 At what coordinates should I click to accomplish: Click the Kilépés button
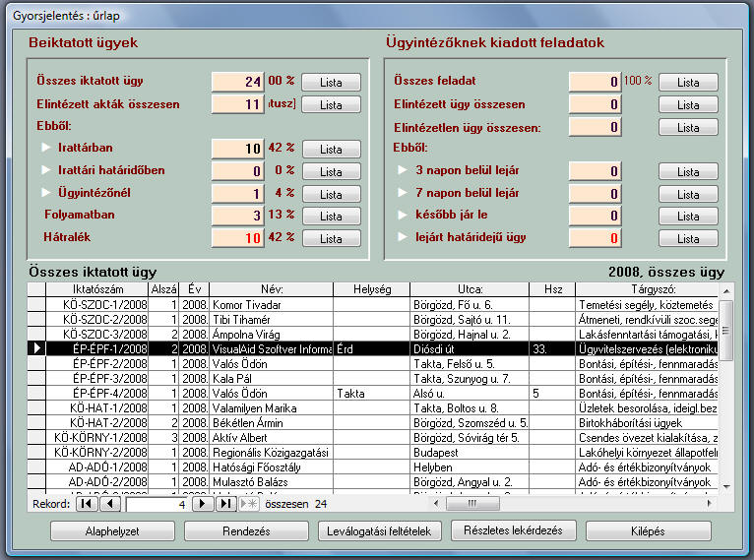[648, 531]
